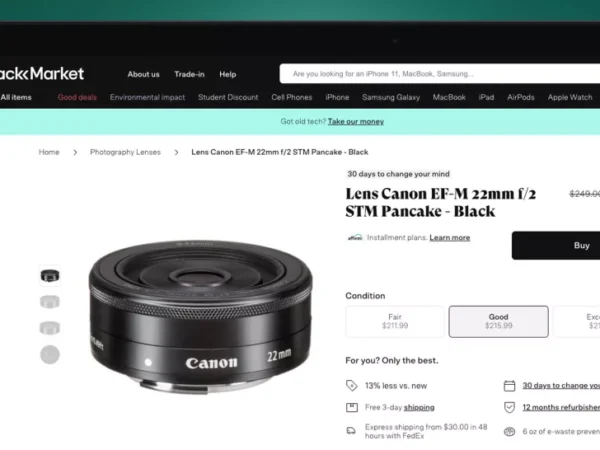Click the express truck icon

351,431
